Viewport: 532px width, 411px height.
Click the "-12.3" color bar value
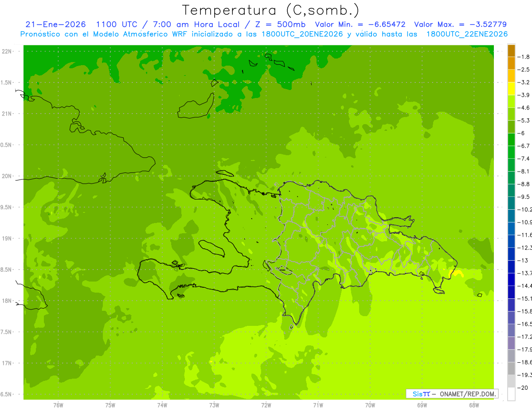525,247
